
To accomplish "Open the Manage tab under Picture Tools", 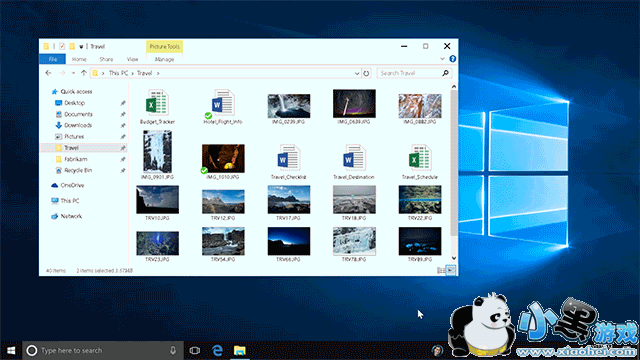I will click(164, 59).
